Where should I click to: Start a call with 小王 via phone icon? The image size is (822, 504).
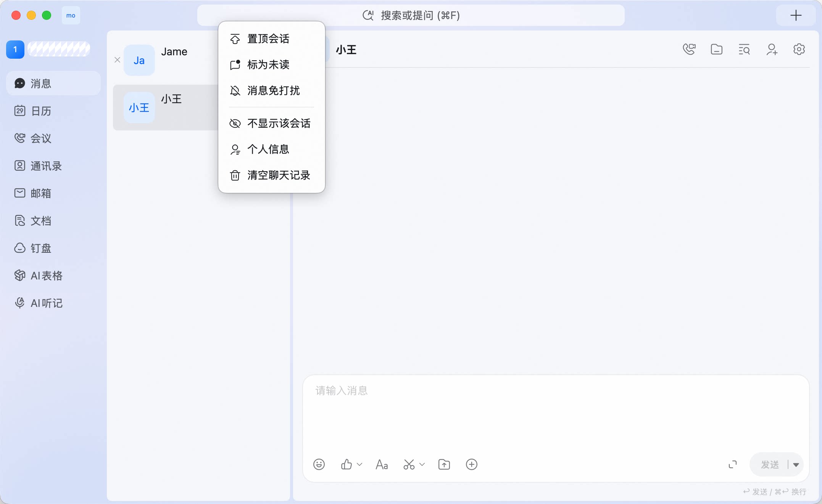pyautogui.click(x=689, y=50)
